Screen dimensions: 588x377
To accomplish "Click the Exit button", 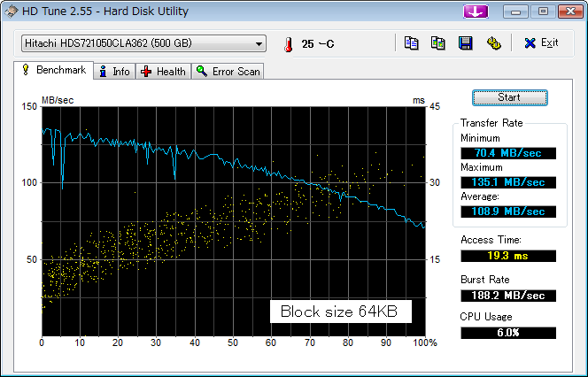I will tap(541, 43).
